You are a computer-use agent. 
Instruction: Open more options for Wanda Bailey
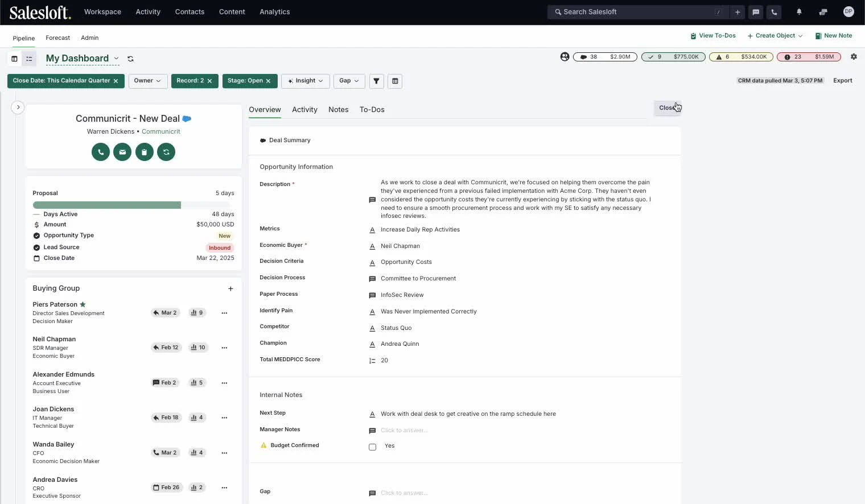pos(224,453)
